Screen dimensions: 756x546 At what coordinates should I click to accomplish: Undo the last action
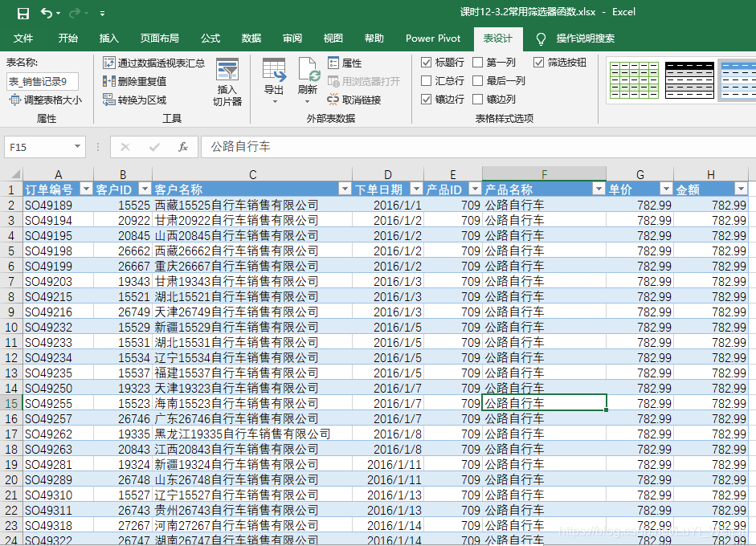(47, 13)
